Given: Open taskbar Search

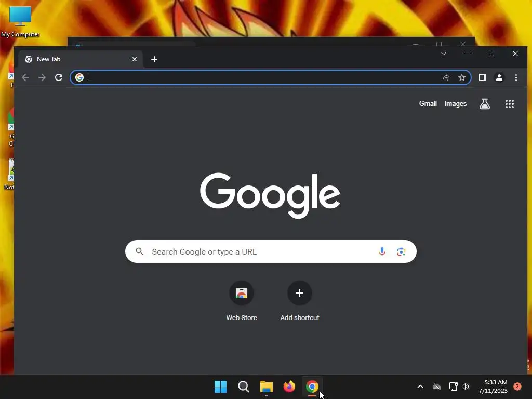Looking at the screenshot, I should tap(243, 387).
